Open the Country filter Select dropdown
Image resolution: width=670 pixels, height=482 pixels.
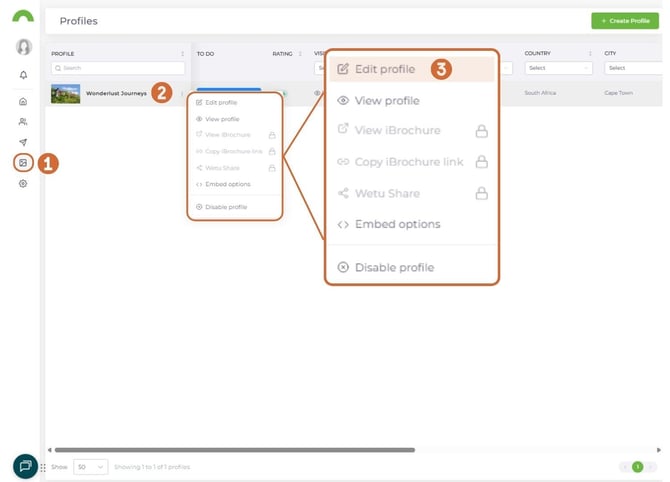click(558, 68)
